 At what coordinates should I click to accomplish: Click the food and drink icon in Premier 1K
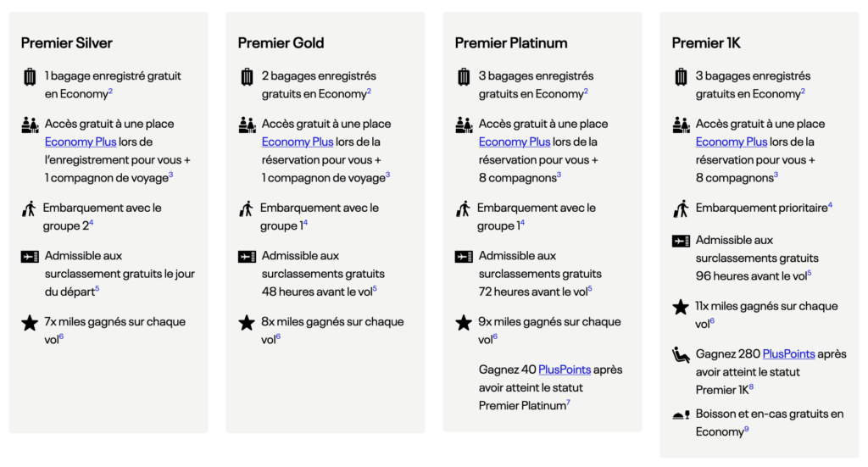pos(680,414)
